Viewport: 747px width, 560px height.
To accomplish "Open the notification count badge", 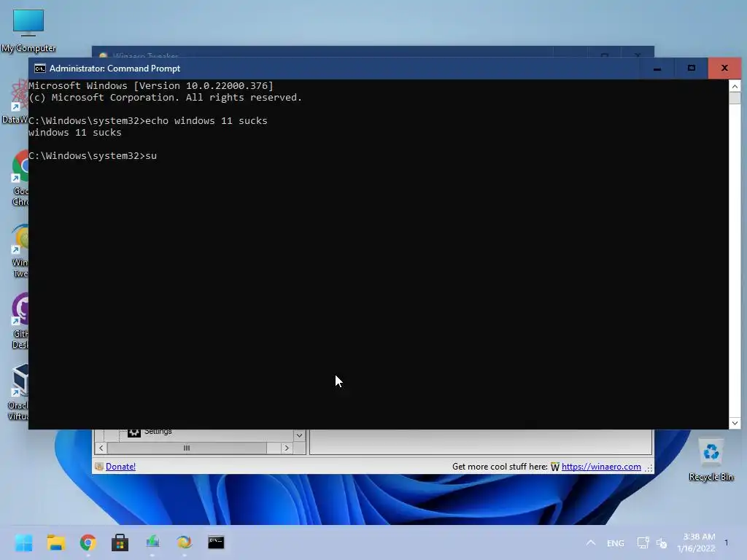I will click(727, 542).
